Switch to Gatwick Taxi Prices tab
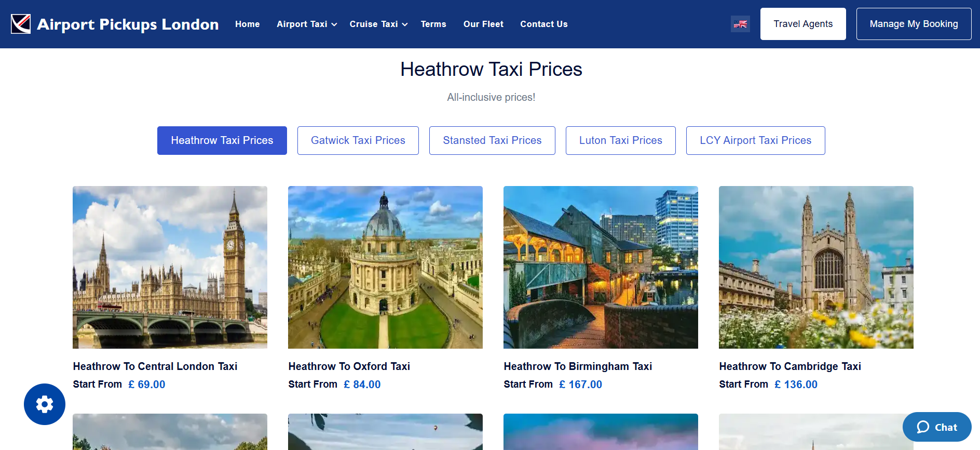This screenshot has height=450, width=980. 358,140
